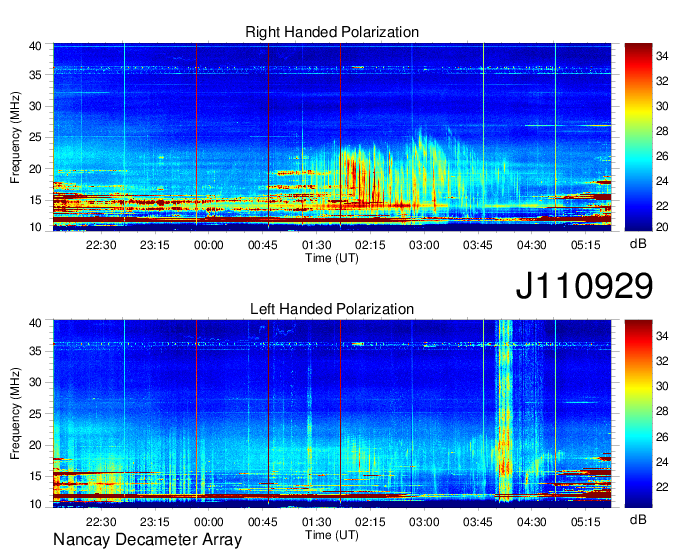Image resolution: width=680 pixels, height=552 pixels.
Task: Click the 'Time (UT)' label under upper plot
Action: tap(332, 258)
